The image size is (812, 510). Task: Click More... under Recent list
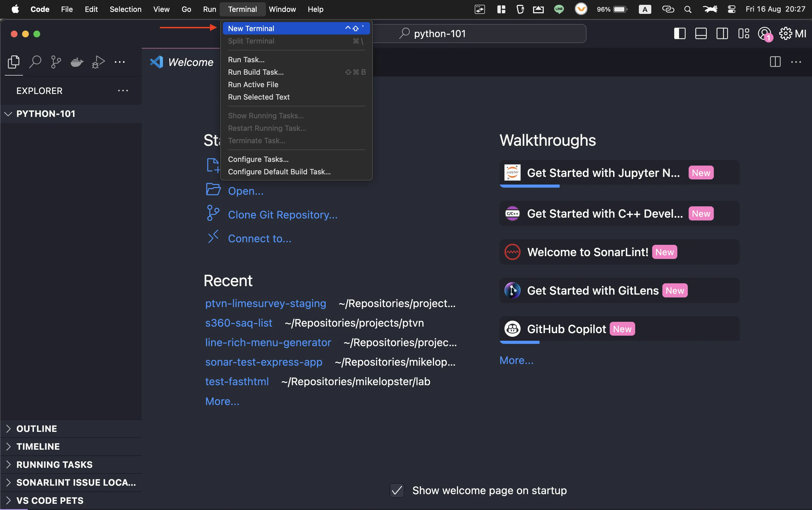[222, 401]
